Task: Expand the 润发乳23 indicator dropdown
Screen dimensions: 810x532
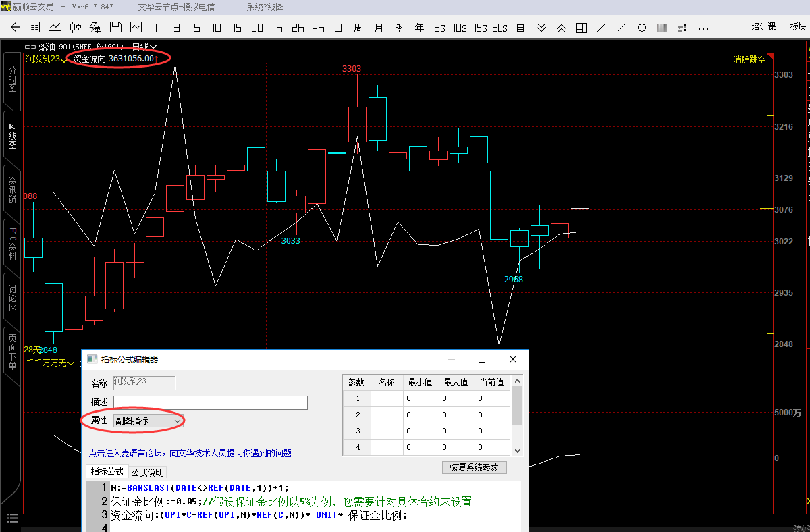Action: 65,59
